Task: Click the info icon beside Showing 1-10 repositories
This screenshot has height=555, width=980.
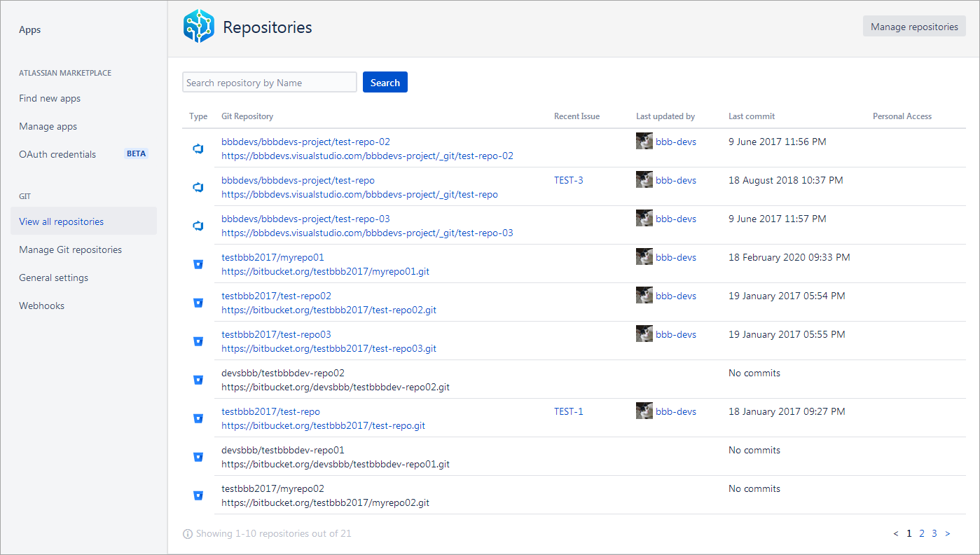Action: tap(188, 534)
